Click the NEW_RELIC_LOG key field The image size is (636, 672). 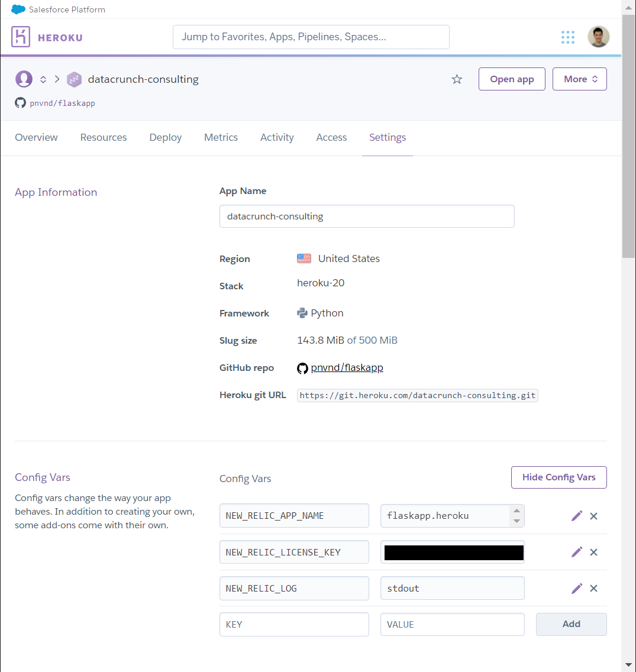point(294,589)
